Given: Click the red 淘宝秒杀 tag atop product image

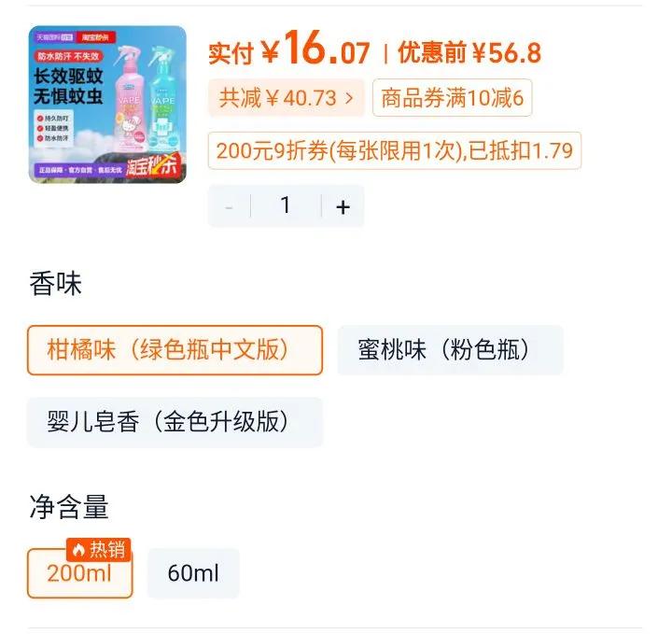Looking at the screenshot, I should [x=95, y=37].
